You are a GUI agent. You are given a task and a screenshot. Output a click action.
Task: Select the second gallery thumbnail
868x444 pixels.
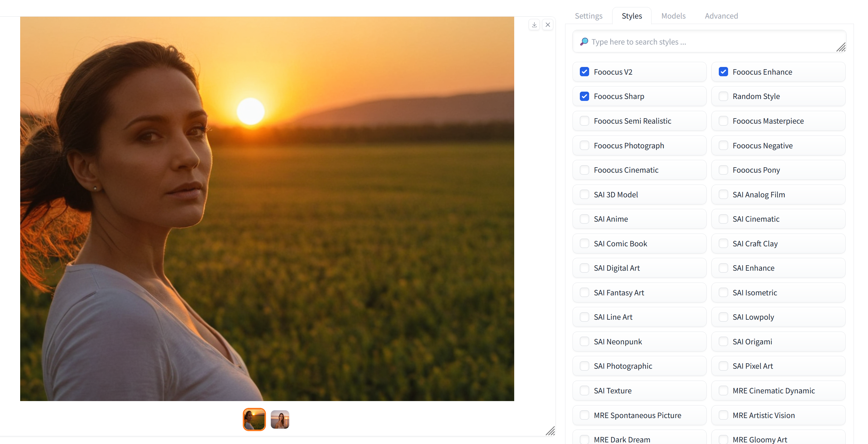(280, 419)
